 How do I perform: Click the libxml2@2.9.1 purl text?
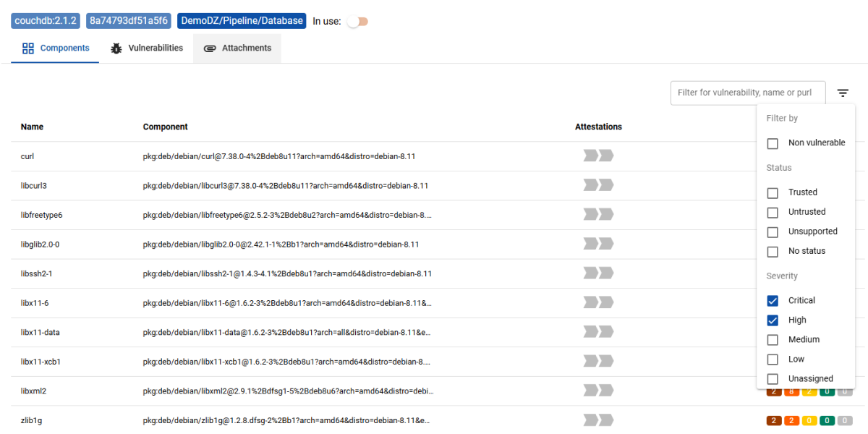pyautogui.click(x=289, y=391)
